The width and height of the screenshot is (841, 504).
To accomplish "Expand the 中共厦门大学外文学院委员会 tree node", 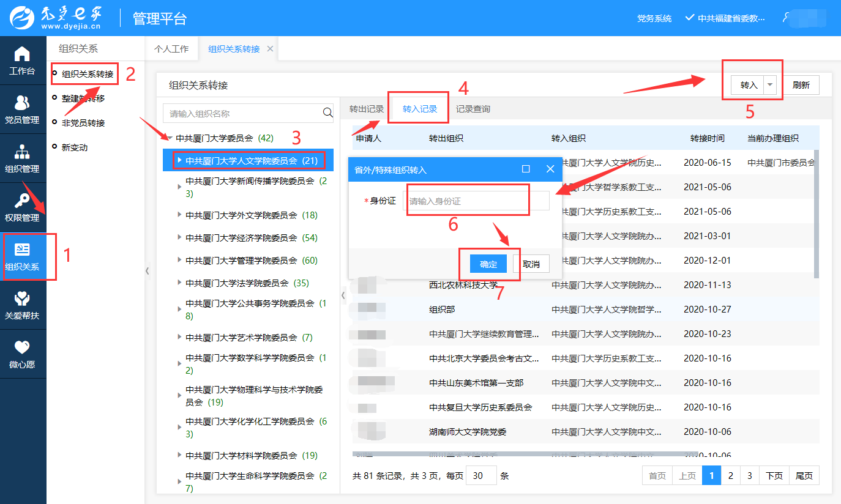I will pyautogui.click(x=179, y=215).
